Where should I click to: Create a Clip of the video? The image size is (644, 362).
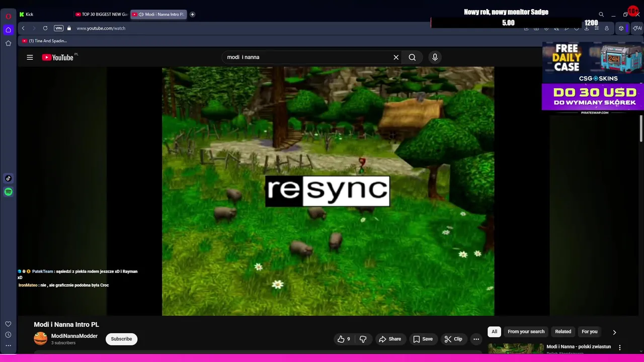click(453, 339)
